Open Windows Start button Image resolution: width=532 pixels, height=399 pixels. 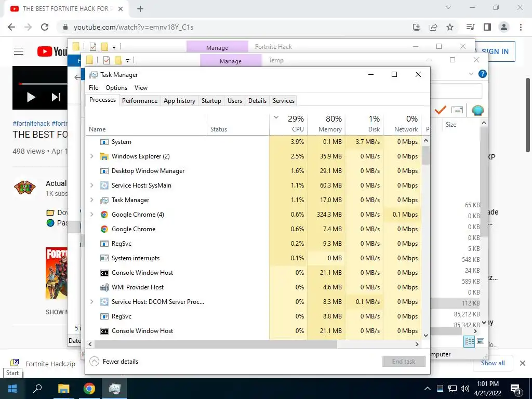tap(12, 389)
